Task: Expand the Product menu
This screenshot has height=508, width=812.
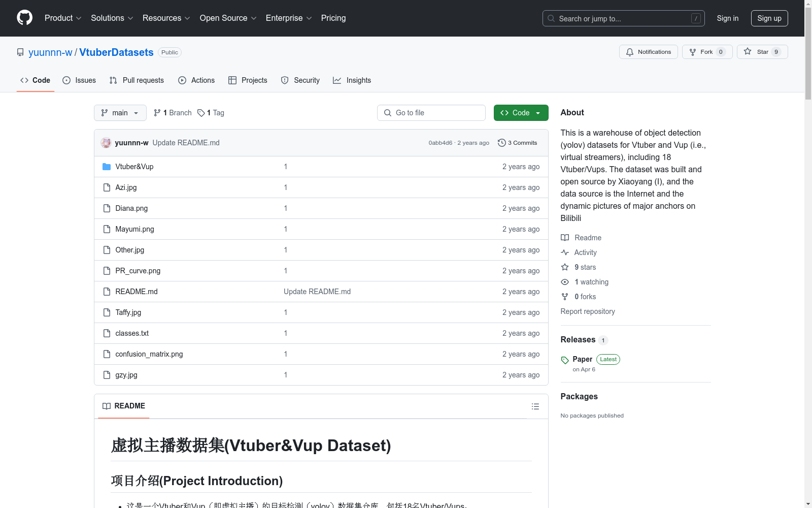Action: coord(62,18)
